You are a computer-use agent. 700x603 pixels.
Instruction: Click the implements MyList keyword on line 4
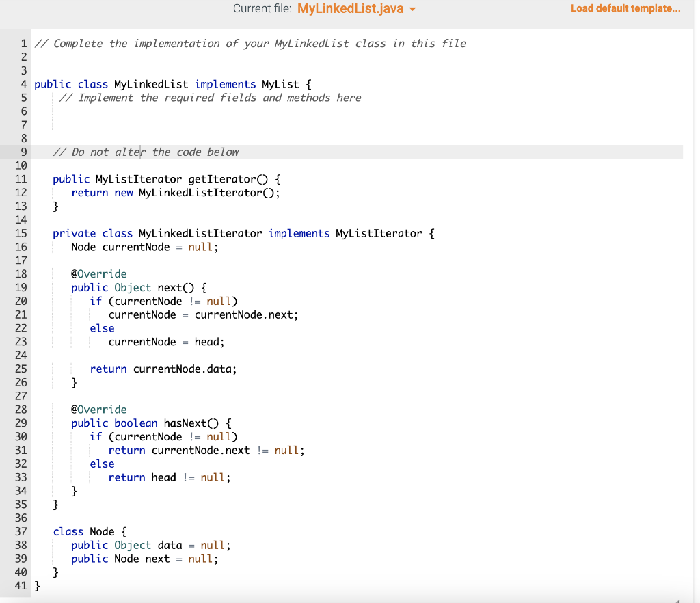click(x=225, y=84)
